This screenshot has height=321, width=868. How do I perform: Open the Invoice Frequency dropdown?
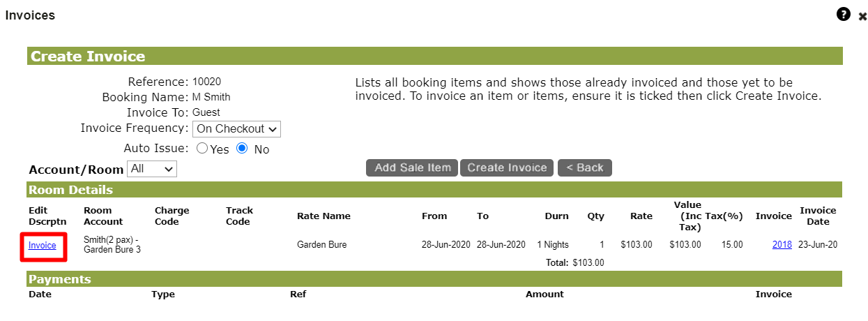click(x=236, y=128)
